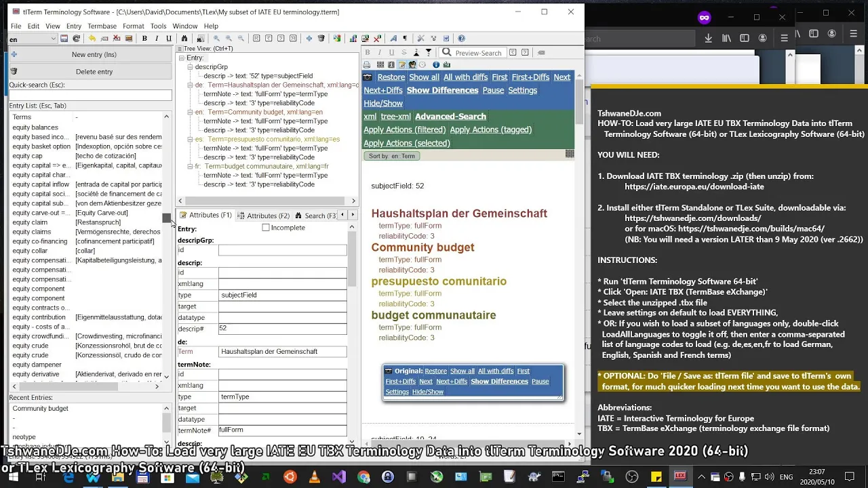
Task: Click the clock icon in preview toolbar
Action: coord(422,64)
